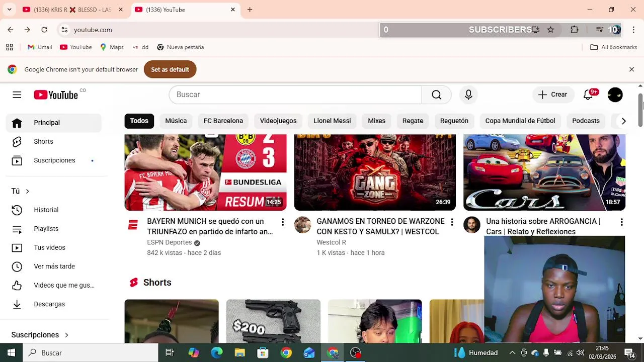Open Tus videos in the sidebar
Viewport: 644px width, 362px height.
pyautogui.click(x=54, y=247)
